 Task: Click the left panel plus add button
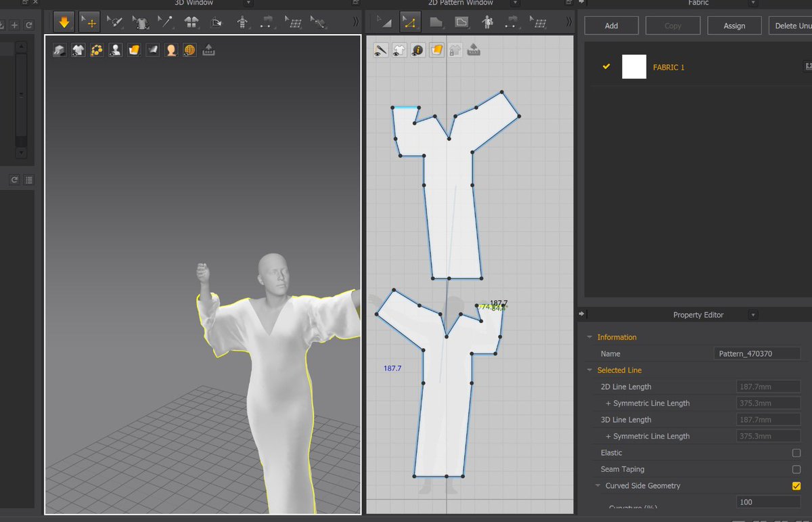(x=14, y=25)
